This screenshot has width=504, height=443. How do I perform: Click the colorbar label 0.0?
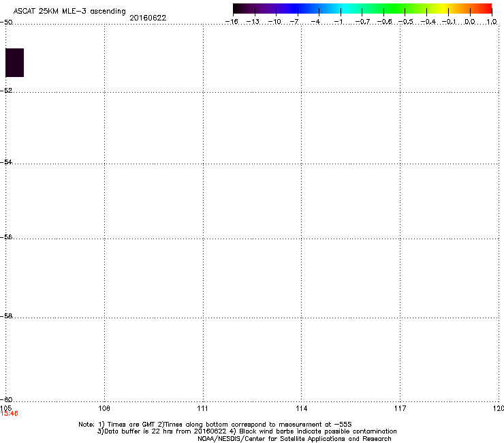coord(470,22)
